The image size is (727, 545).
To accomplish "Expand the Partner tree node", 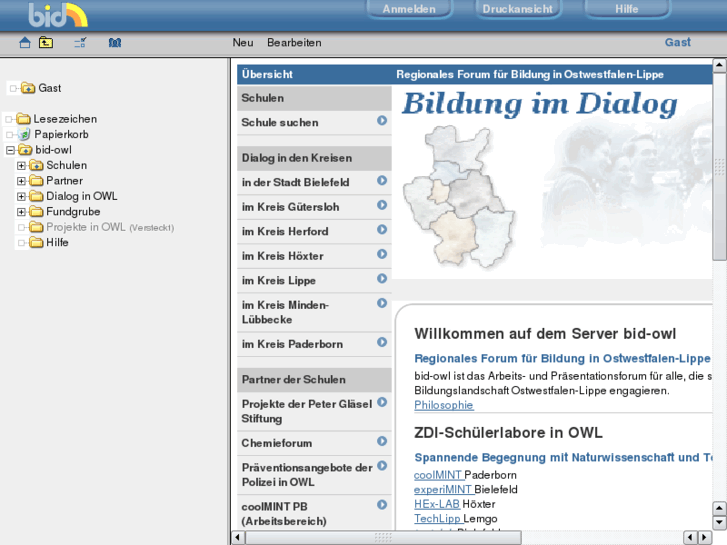I will click(x=21, y=181).
